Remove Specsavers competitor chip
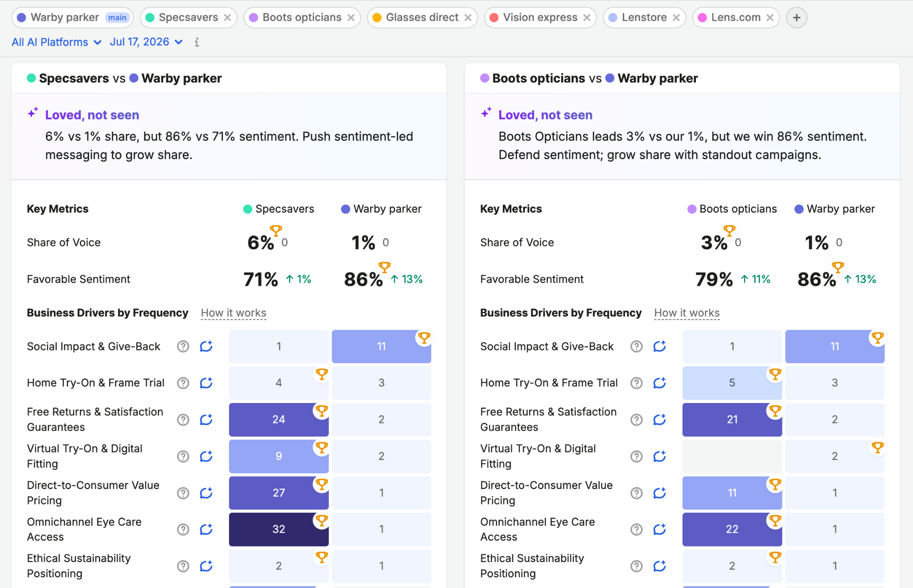Image resolution: width=913 pixels, height=588 pixels. pyautogui.click(x=227, y=17)
